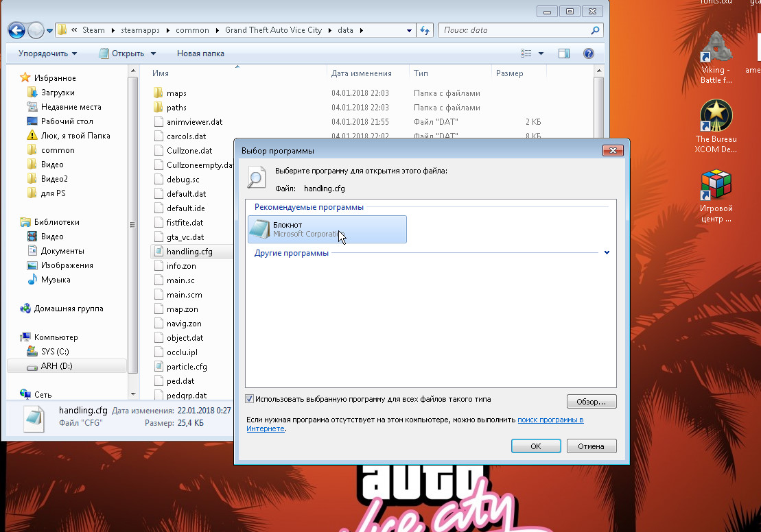Choose Блокнот as the opening program
The height and width of the screenshot is (532, 761).
click(x=327, y=230)
